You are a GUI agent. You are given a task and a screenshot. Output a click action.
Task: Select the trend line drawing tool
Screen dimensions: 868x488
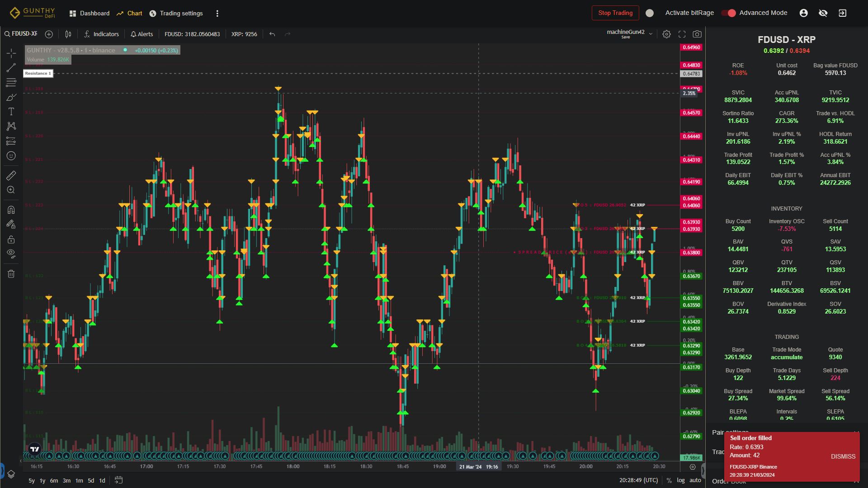(x=11, y=68)
